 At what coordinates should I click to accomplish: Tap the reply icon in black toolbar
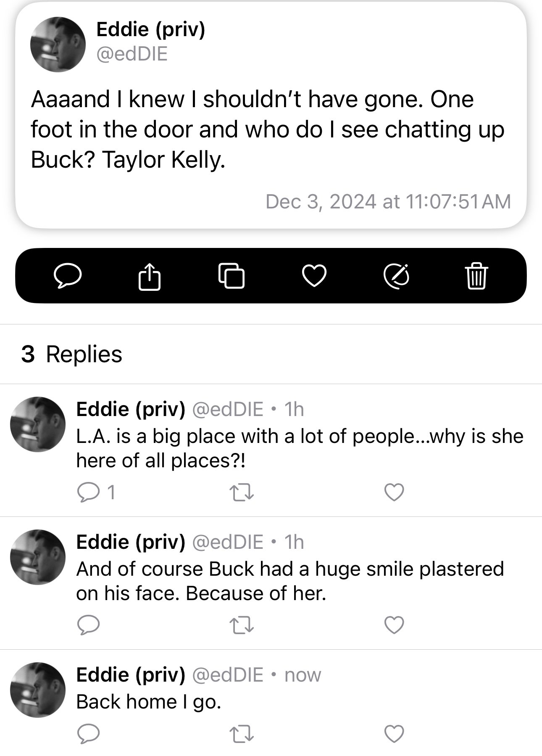click(x=68, y=276)
